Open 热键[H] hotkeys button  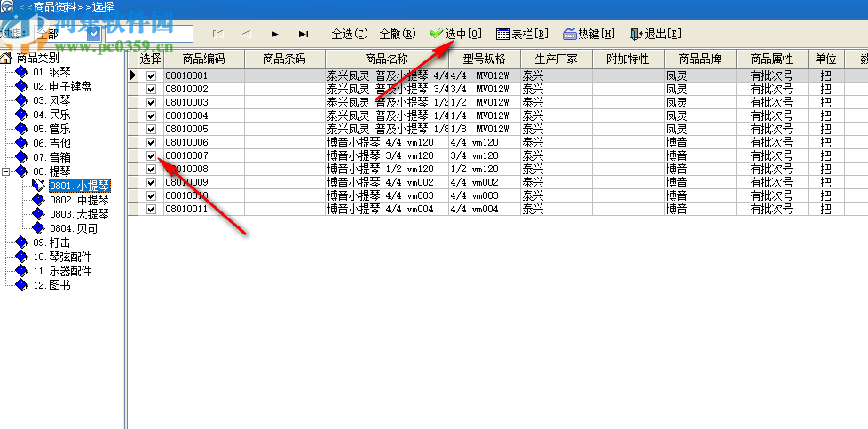589,34
